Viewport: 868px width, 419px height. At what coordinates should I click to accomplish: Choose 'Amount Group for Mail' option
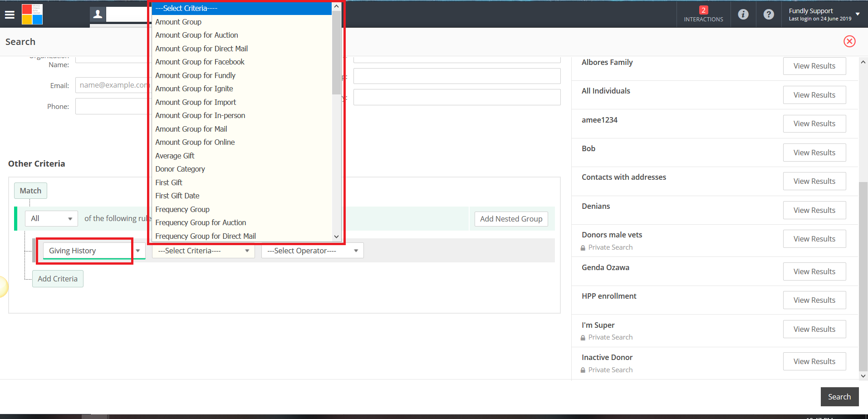[x=242, y=129]
